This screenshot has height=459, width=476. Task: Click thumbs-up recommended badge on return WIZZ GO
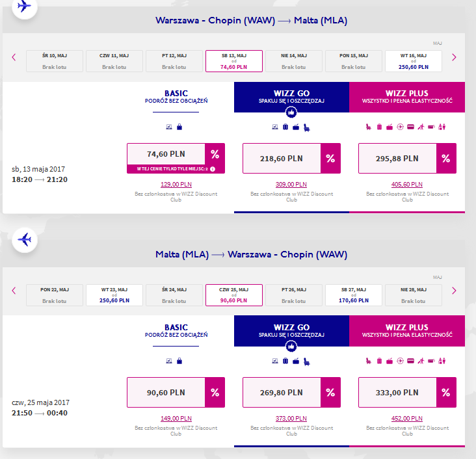(x=291, y=347)
